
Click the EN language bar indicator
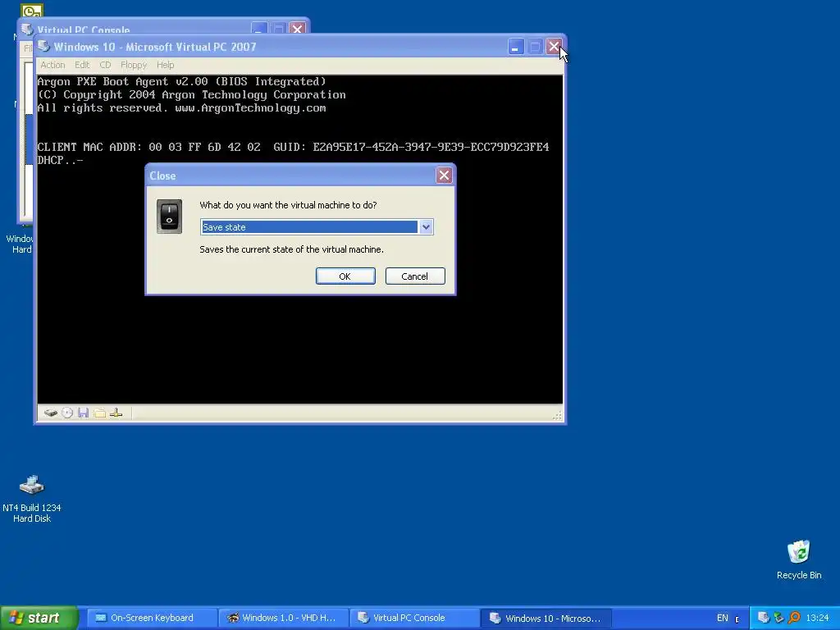pos(723,619)
